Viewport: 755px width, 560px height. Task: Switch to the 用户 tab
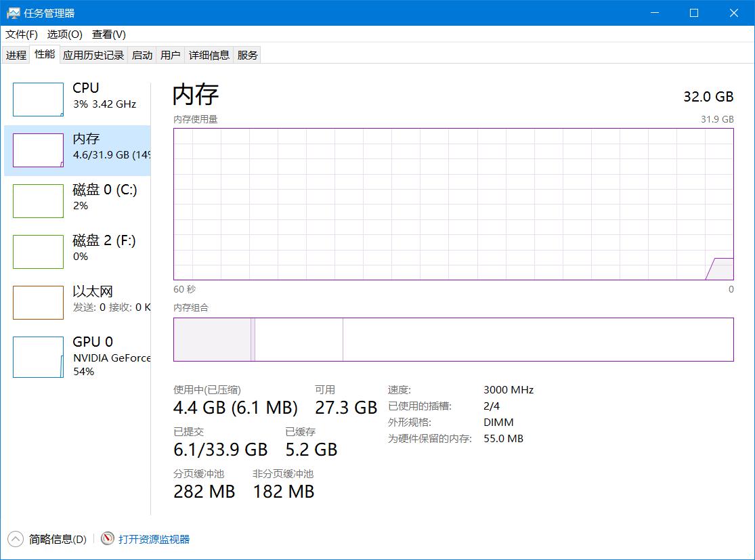click(171, 55)
